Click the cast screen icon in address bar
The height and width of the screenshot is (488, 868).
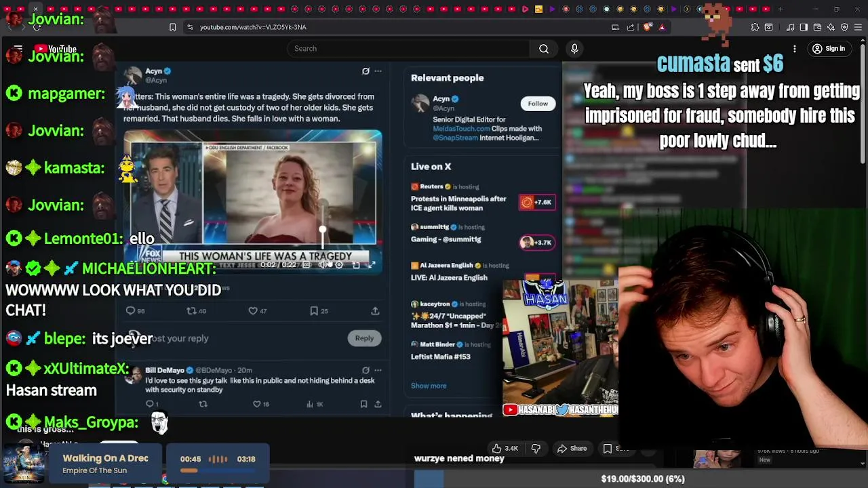615,27
